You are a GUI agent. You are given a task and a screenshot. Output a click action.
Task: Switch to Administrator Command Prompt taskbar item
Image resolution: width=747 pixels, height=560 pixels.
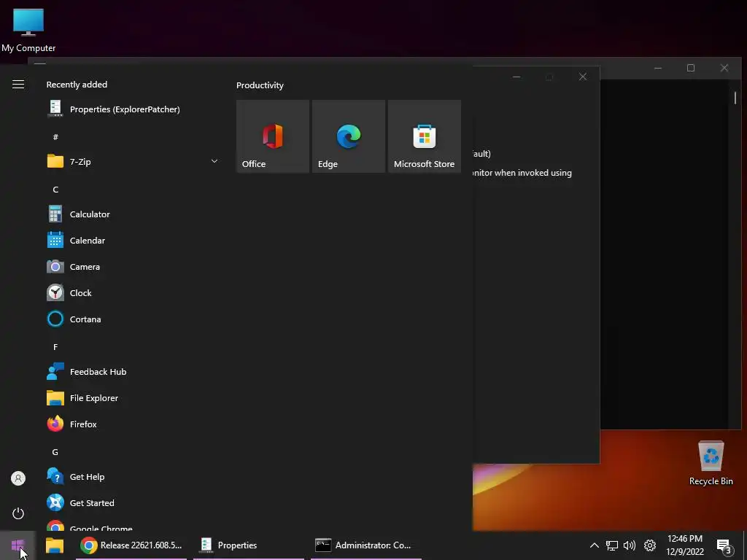pos(366,545)
